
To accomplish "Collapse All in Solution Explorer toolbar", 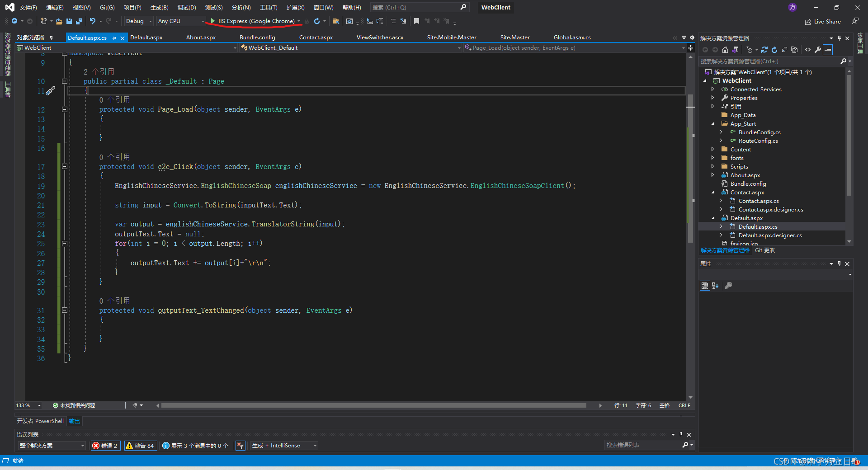I will click(784, 50).
